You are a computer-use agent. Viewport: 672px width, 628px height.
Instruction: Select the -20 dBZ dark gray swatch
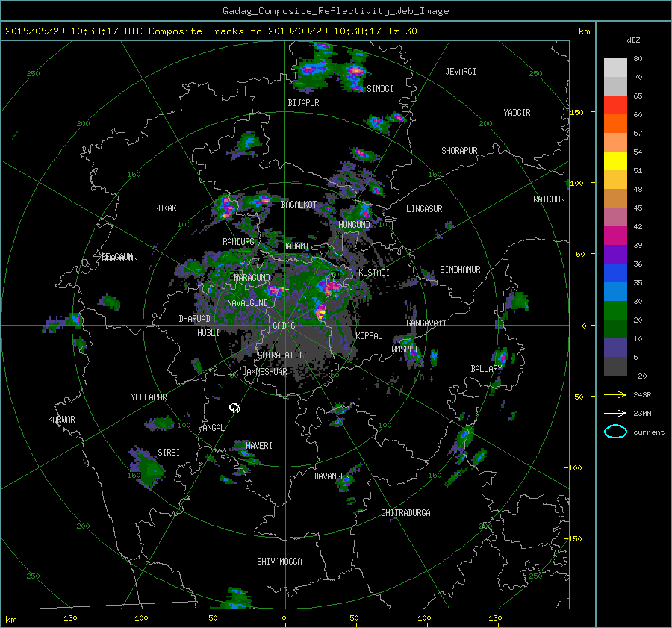point(615,366)
